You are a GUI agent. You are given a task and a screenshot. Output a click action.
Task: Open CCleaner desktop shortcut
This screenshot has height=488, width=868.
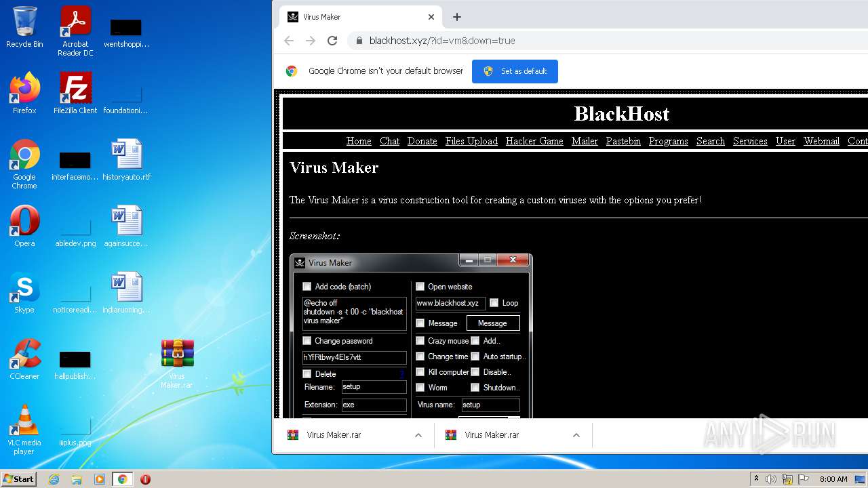24,359
